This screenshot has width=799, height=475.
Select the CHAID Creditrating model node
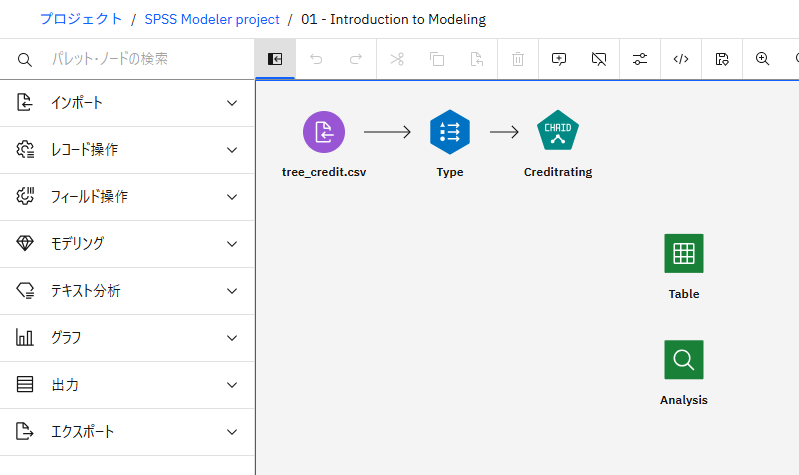point(557,131)
